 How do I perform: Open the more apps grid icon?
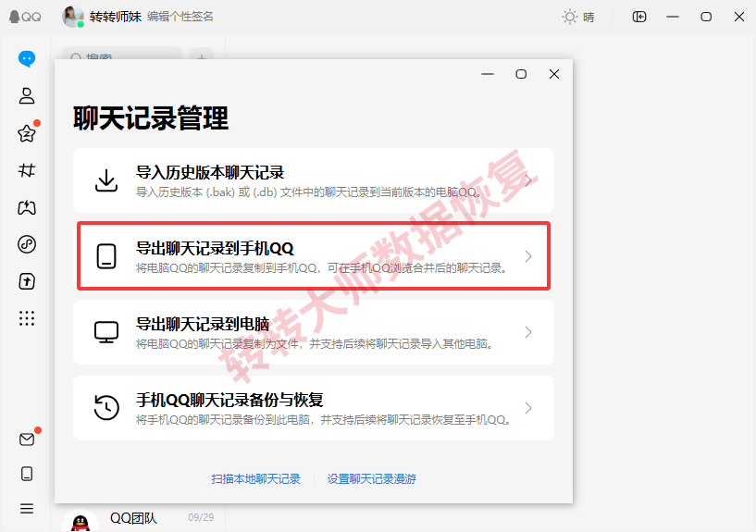[x=27, y=318]
